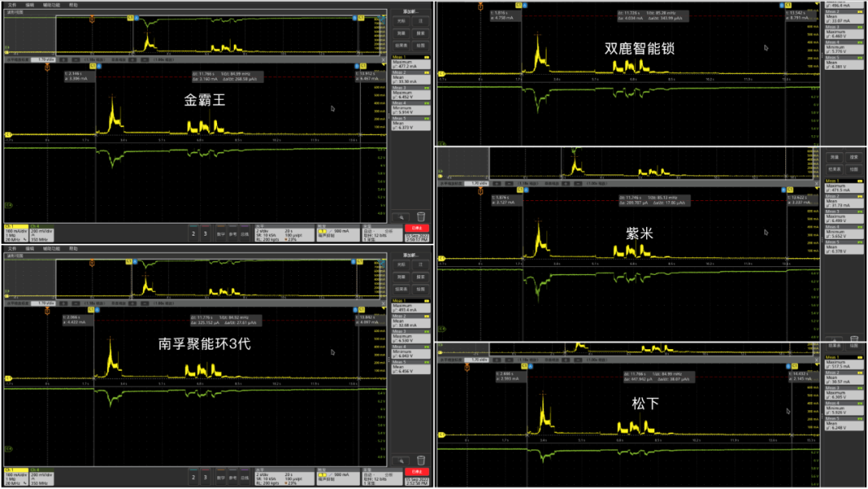Click the 光标 cursors button in 南孚聚能环3代 window

point(401,265)
